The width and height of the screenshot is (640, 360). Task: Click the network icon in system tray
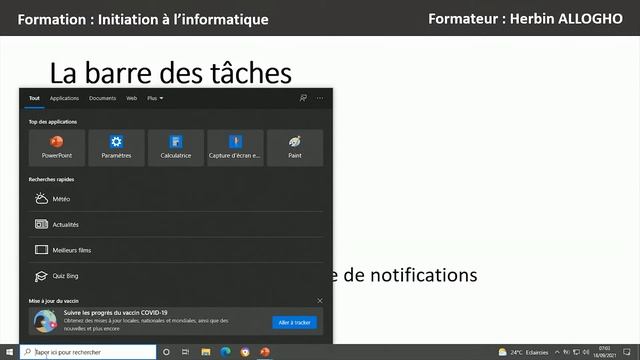point(576,352)
